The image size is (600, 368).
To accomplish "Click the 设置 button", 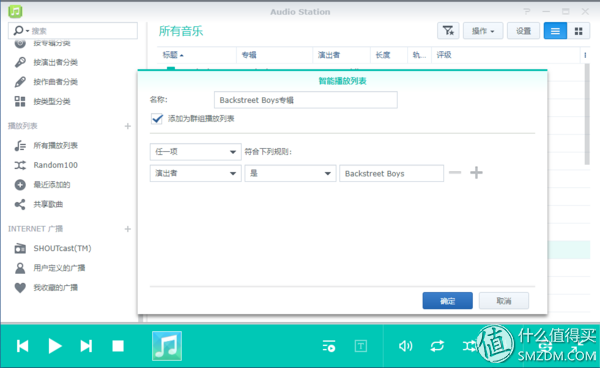I will tap(523, 31).
